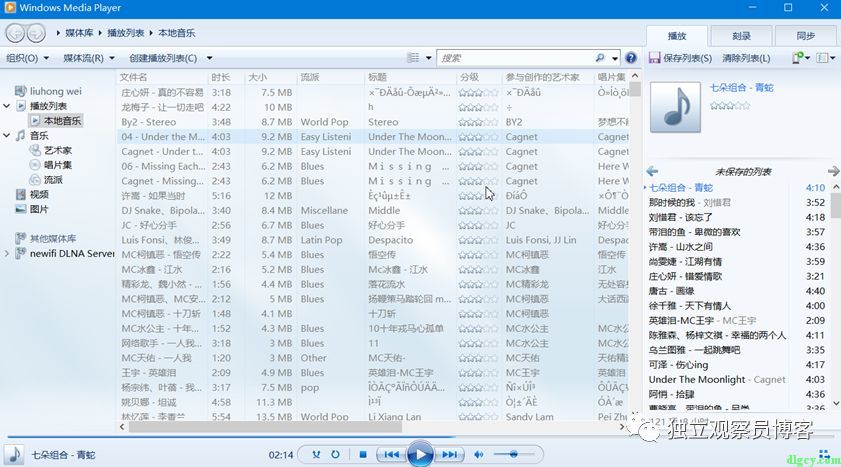
Task: Click 本地音乐 breadcrumb
Action: 176,33
